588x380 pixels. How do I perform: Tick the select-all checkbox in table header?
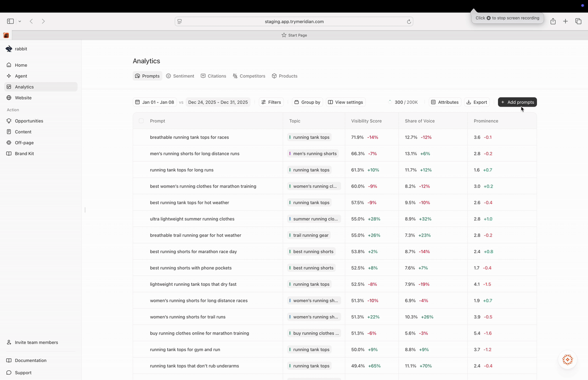(x=141, y=121)
